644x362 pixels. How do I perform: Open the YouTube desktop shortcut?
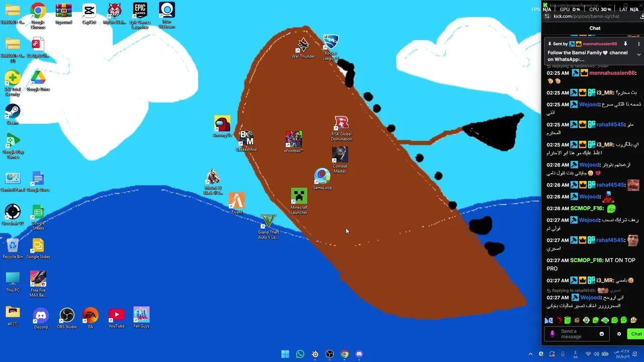116,319
